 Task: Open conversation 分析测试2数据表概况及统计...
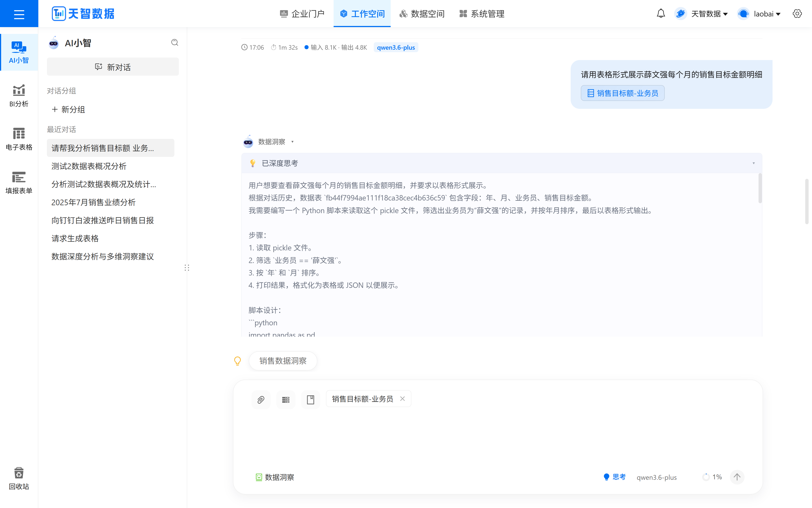[110, 184]
